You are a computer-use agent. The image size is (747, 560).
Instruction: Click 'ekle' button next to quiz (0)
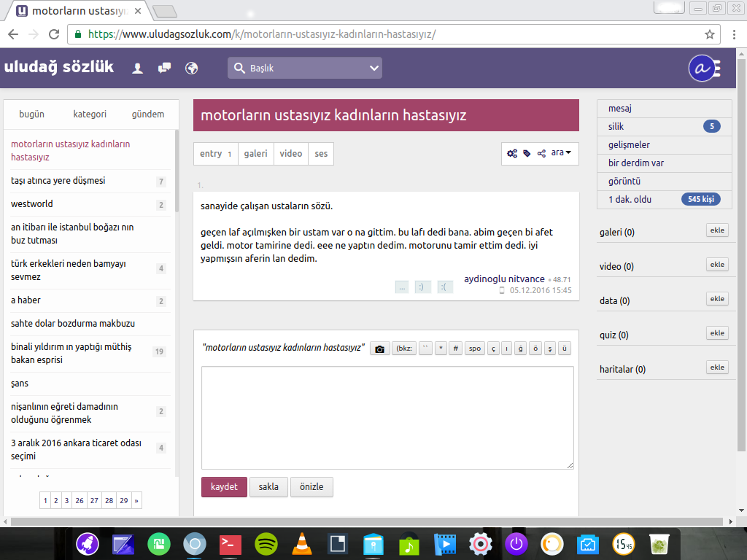coord(717,333)
